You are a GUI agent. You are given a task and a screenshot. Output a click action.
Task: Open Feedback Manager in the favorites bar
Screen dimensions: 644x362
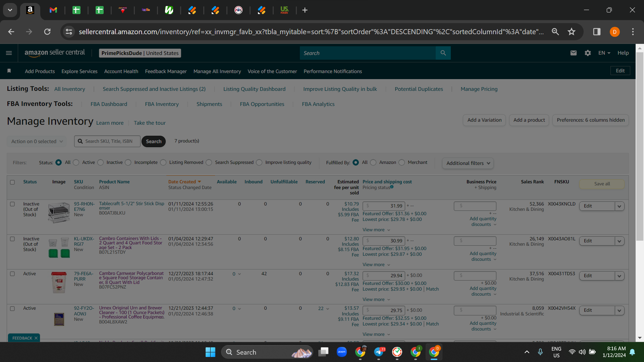[x=166, y=71]
